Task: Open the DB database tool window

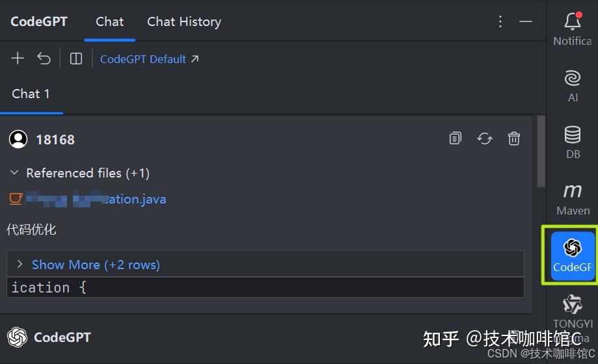Action: [x=572, y=142]
